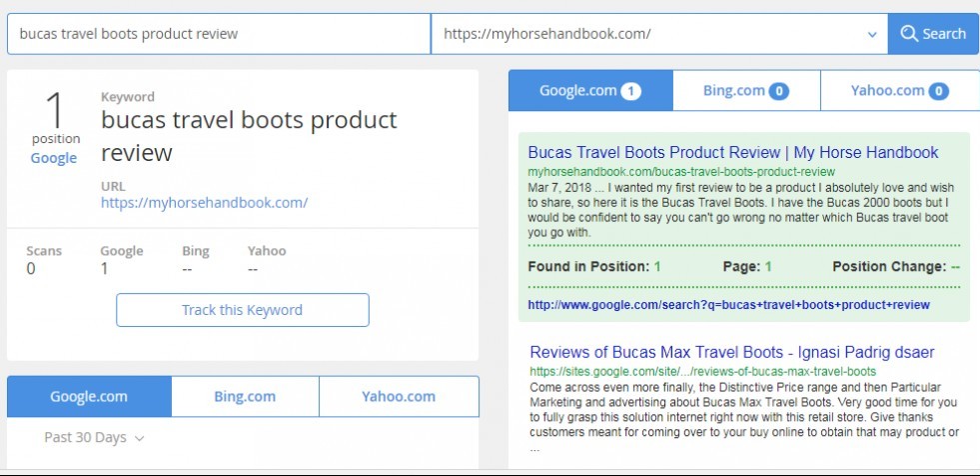This screenshot has width=980, height=476.
Task: Click the Mar 7, 2018 result snippet
Action: tap(740, 210)
